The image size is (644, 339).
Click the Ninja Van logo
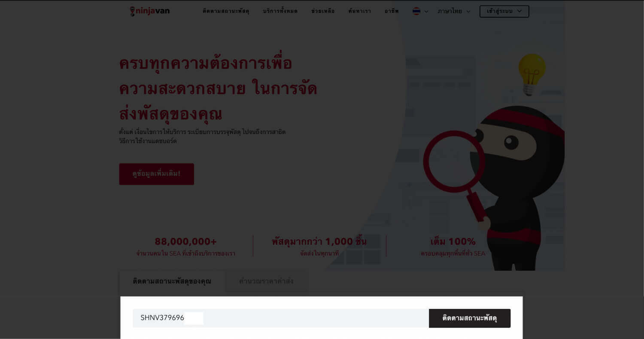click(150, 11)
